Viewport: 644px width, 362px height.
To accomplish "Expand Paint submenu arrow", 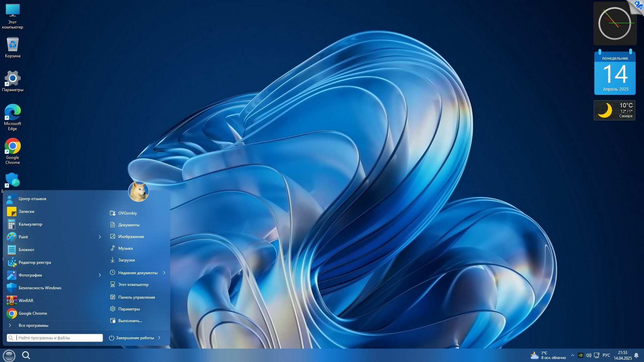I will (100, 237).
